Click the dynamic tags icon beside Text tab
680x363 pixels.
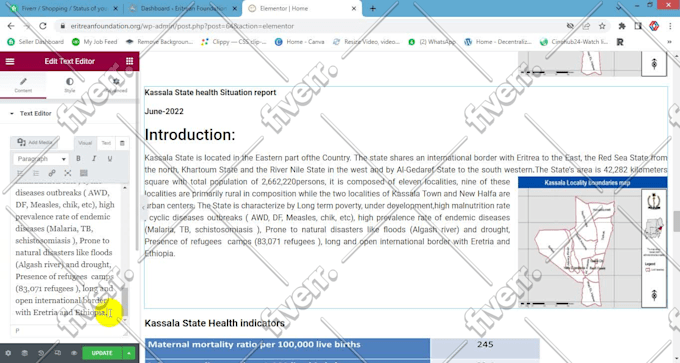[122, 143]
